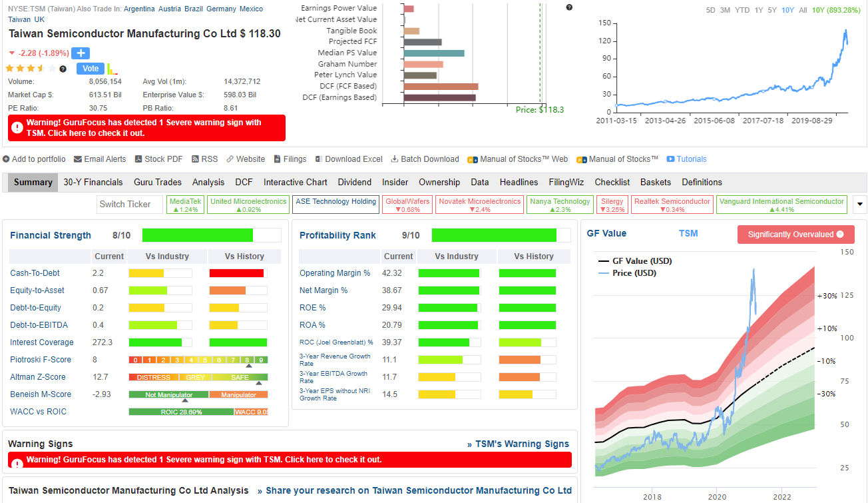
Task: Click the Financial Strength 8/10 progress bar
Action: click(211, 235)
